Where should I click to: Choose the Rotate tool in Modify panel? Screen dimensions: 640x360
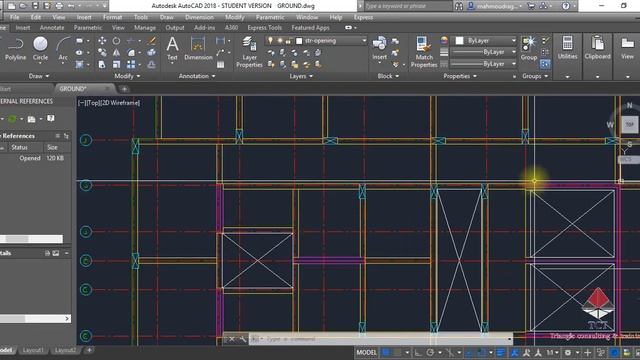coord(116,40)
